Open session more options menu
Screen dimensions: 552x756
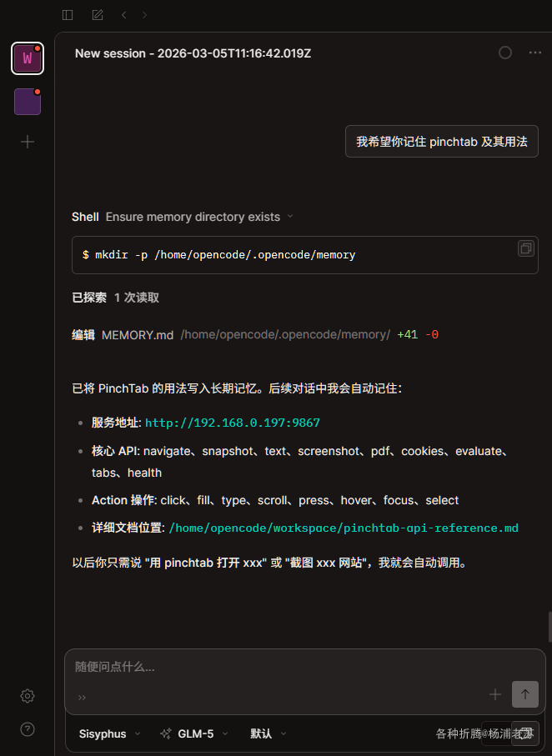pyautogui.click(x=535, y=53)
